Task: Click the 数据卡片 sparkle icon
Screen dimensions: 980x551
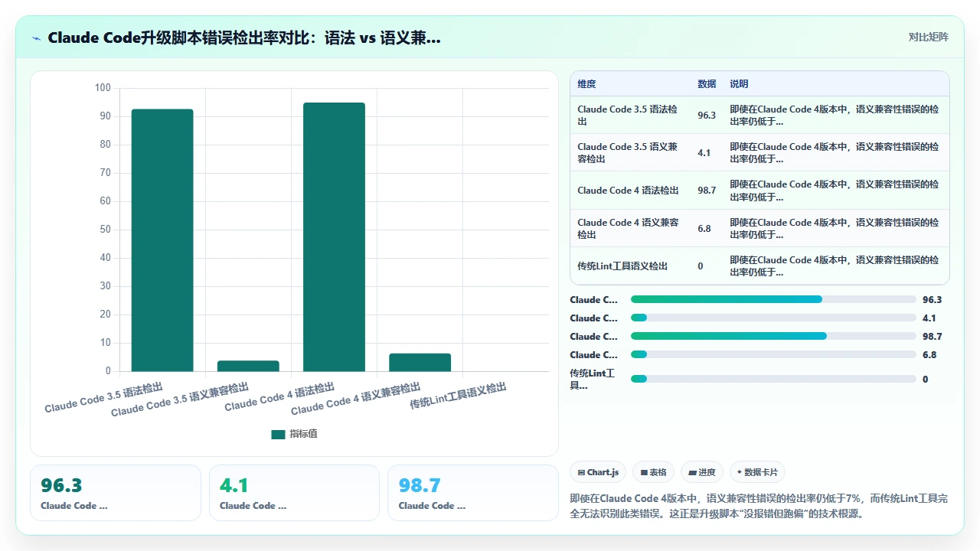Action: tap(739, 473)
